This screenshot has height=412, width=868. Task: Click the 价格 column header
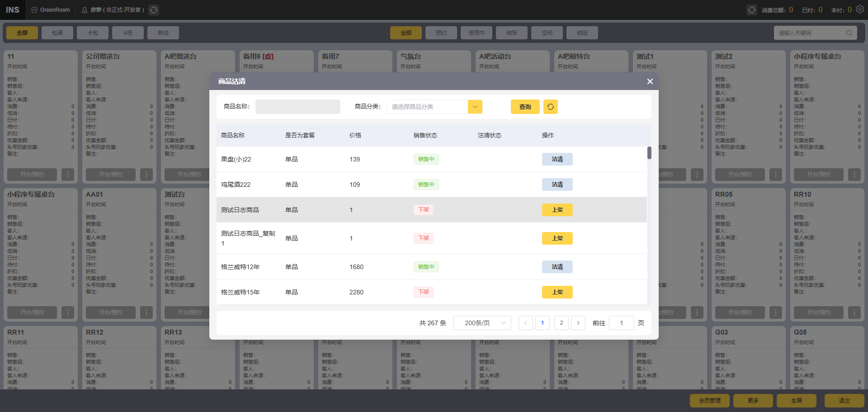pyautogui.click(x=355, y=135)
